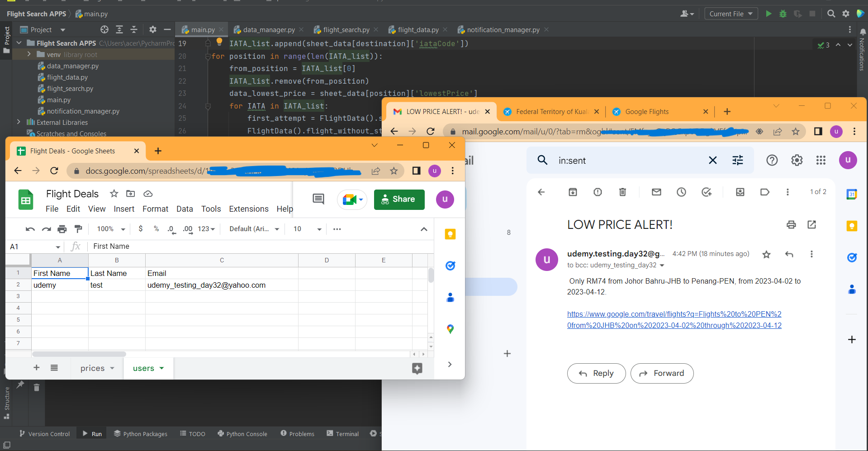Click Expand All icon in Project panel
The width and height of the screenshot is (868, 451).
click(x=119, y=29)
